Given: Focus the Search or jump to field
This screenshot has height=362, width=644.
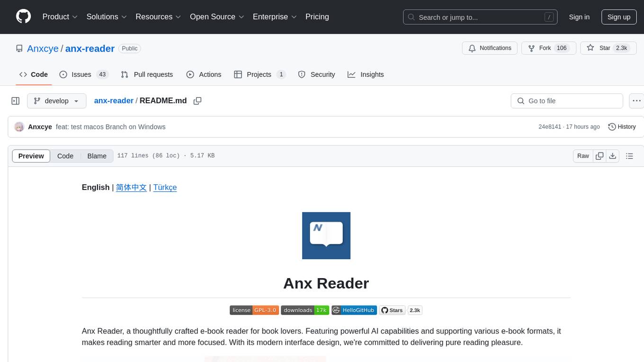Looking at the screenshot, I should coord(480,17).
